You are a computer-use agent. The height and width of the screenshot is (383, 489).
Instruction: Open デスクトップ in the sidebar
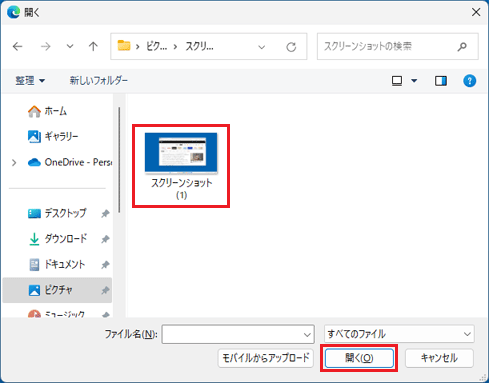[x=57, y=213]
